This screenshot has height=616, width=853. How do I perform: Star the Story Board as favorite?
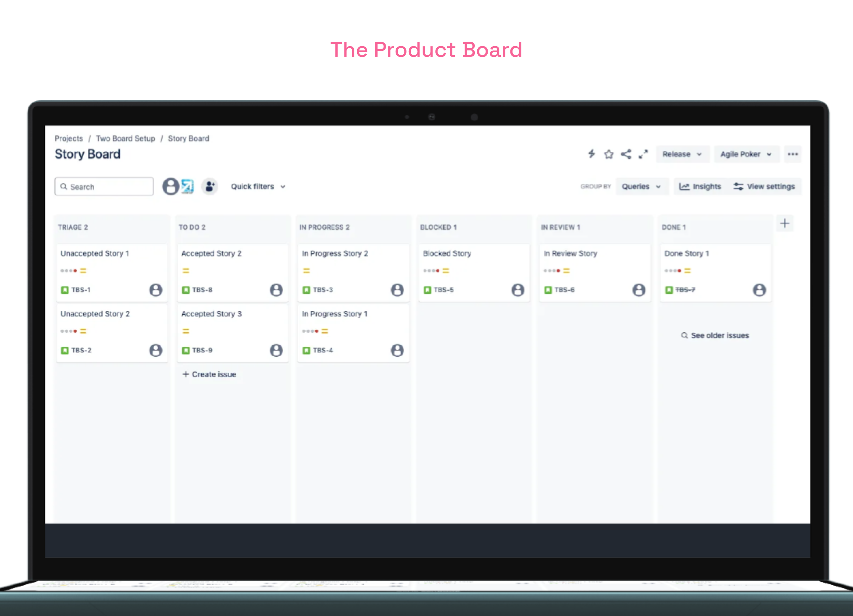click(609, 154)
